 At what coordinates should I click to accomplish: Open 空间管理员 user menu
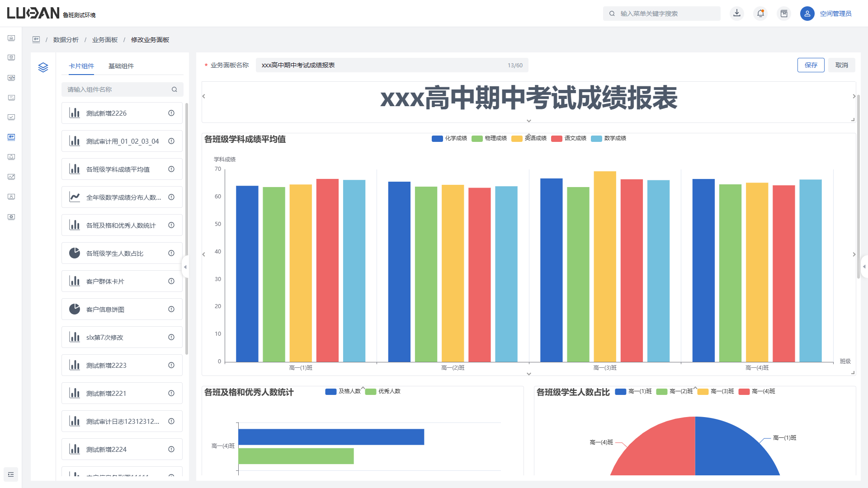coord(836,14)
